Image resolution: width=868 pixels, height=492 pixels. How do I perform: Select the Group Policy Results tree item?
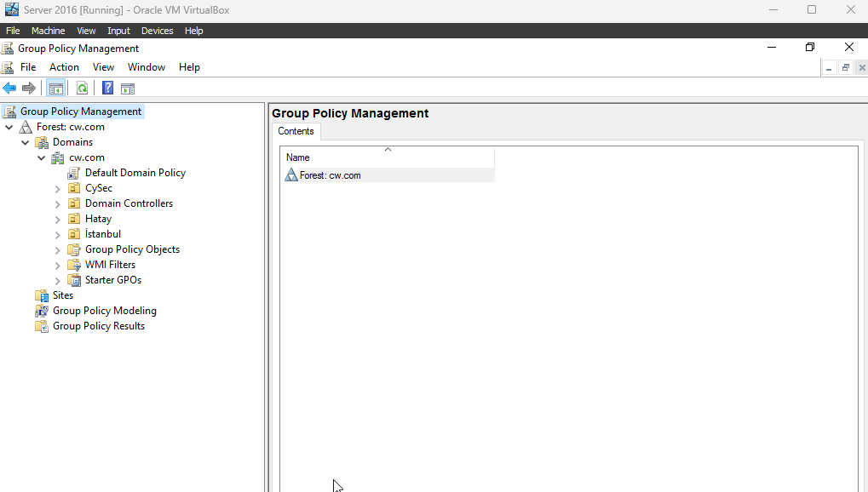click(99, 326)
